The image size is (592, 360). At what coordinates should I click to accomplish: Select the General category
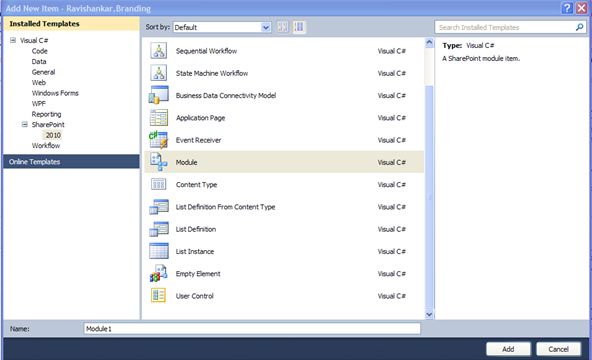[x=43, y=72]
